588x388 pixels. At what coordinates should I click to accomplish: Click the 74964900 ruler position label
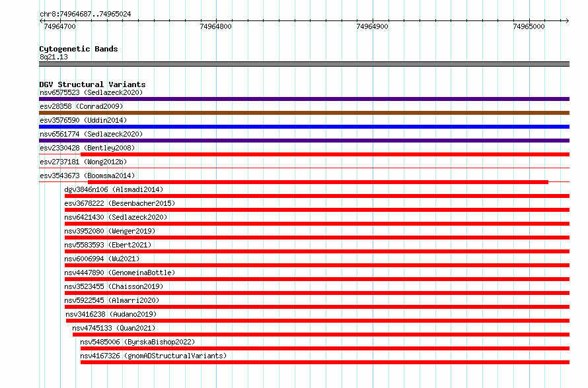tap(373, 26)
